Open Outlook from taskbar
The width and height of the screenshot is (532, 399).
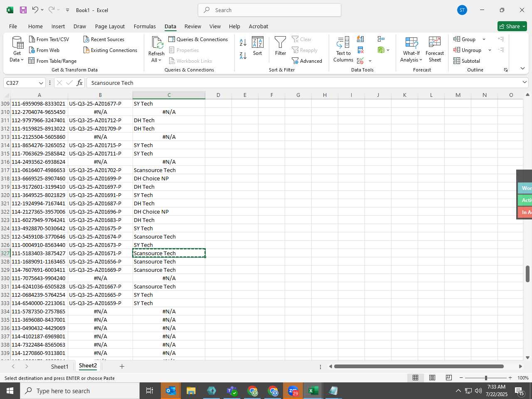pyautogui.click(x=171, y=391)
